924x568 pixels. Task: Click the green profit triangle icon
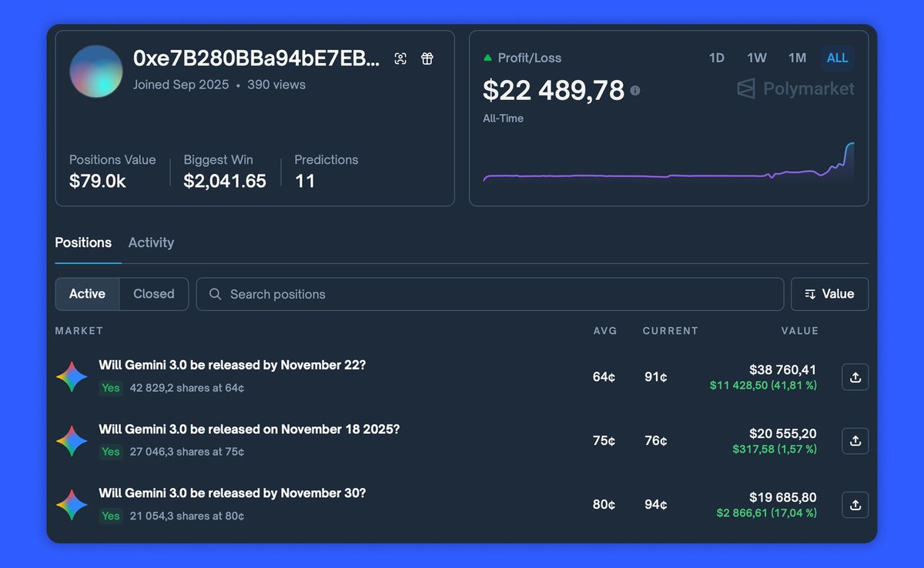pyautogui.click(x=487, y=58)
